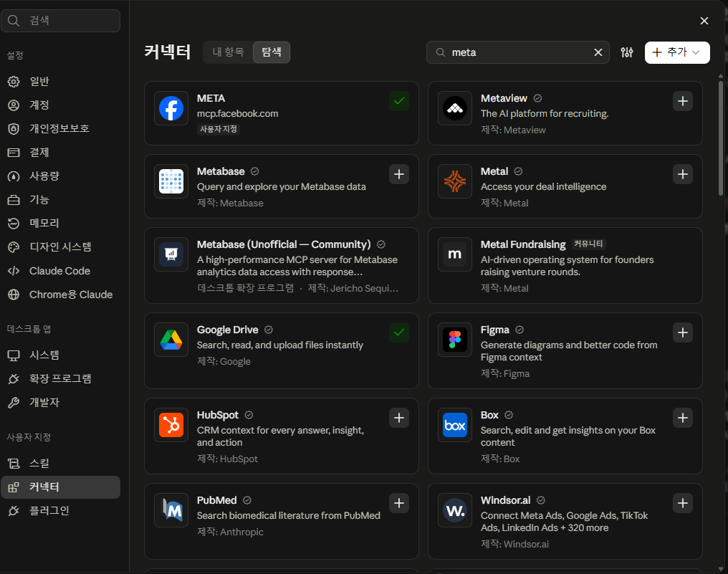The height and width of the screenshot is (574, 728).
Task: Add the Box connector
Action: 682,418
